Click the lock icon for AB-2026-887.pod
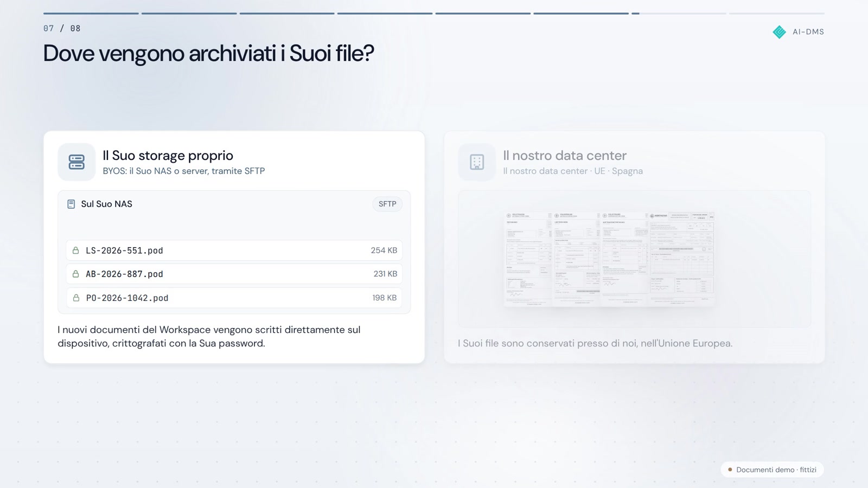 tap(76, 274)
